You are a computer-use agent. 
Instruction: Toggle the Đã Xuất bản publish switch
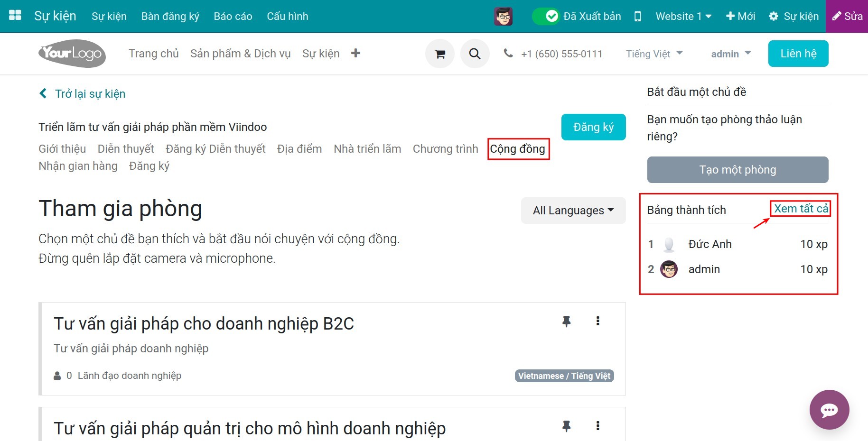[x=546, y=16]
